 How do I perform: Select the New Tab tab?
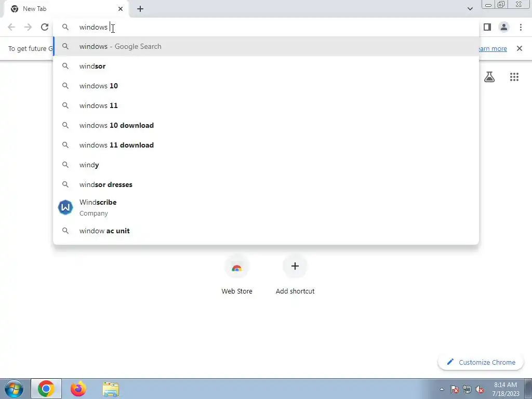[66, 9]
